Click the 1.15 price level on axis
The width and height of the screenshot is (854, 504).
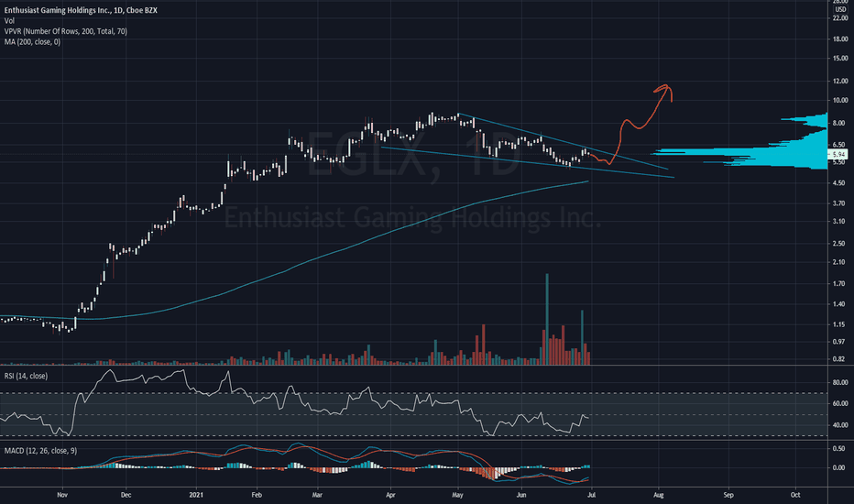coord(839,324)
